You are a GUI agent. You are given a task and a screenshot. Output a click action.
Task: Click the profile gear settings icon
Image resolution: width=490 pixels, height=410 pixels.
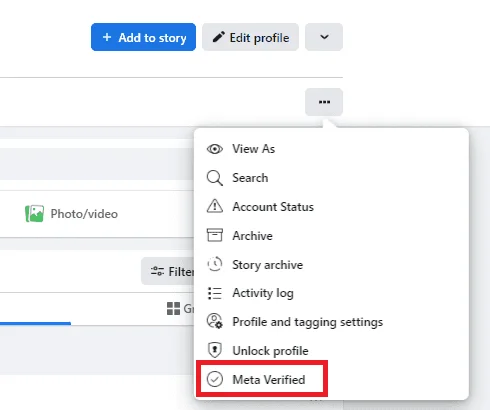[x=215, y=321]
